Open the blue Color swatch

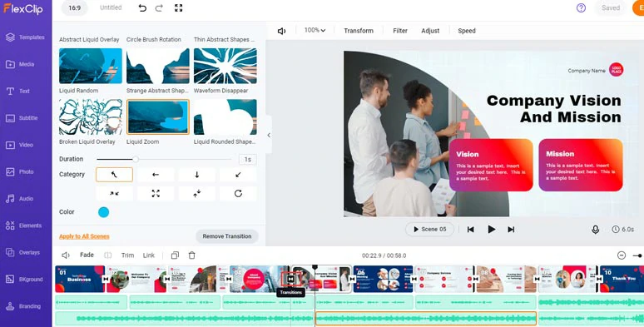coord(103,212)
